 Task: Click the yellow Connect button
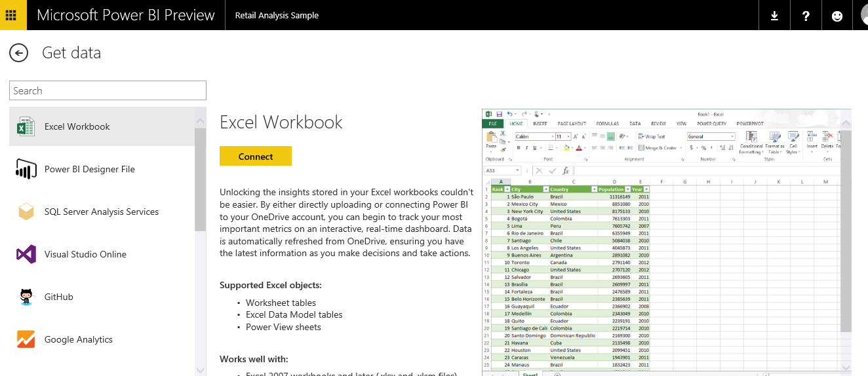click(x=256, y=156)
